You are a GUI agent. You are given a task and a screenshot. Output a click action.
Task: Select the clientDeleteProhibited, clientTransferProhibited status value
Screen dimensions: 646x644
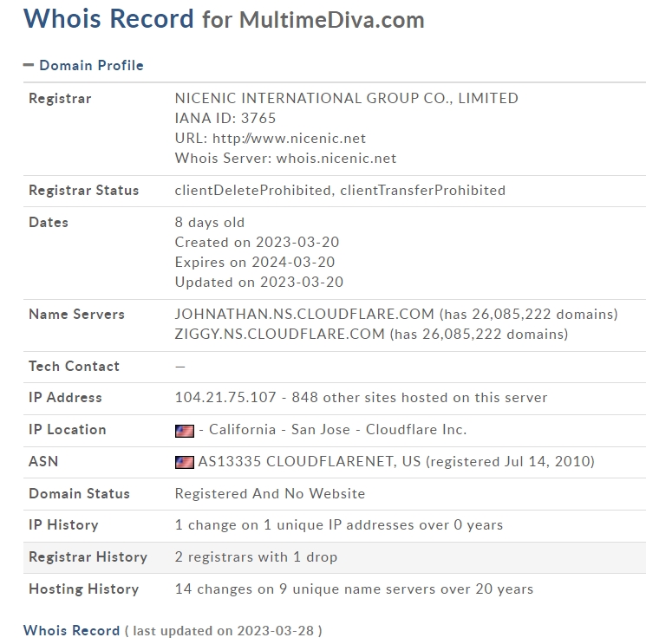[340, 190]
